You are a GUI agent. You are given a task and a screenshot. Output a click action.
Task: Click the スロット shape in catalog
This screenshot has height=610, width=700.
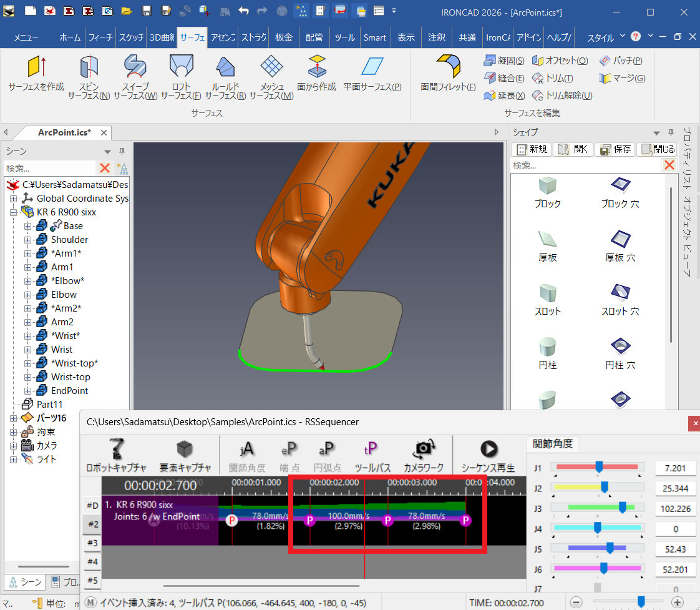(x=547, y=300)
